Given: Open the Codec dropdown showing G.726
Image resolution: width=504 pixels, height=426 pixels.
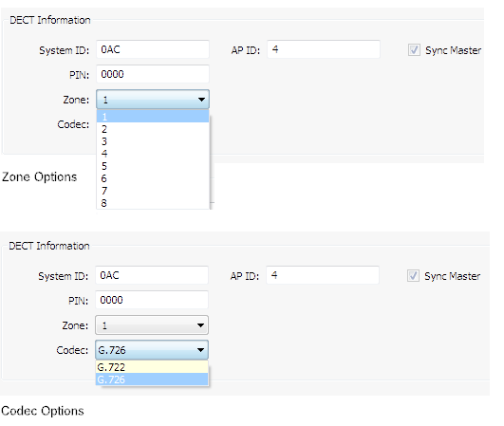Looking at the screenshot, I should [152, 350].
